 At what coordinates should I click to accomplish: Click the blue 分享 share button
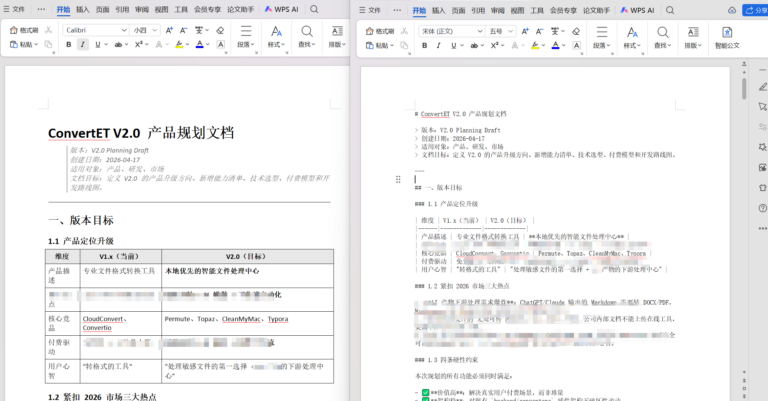click(x=755, y=10)
